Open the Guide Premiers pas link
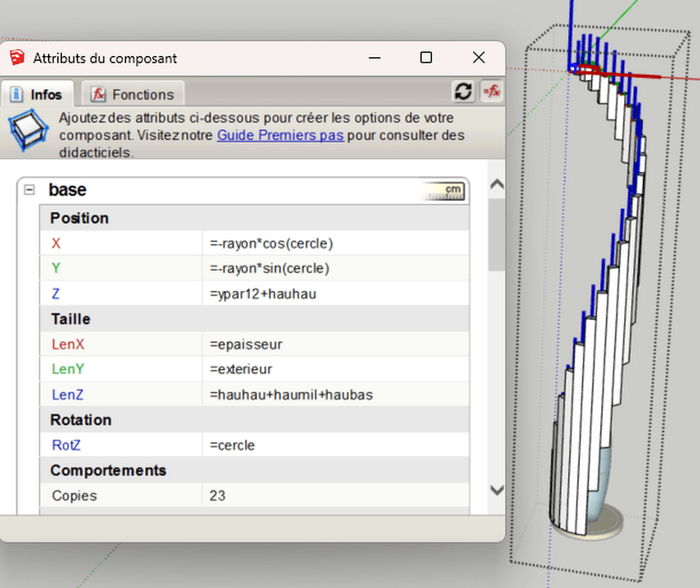Image resolution: width=700 pixels, height=588 pixels. pos(280,135)
